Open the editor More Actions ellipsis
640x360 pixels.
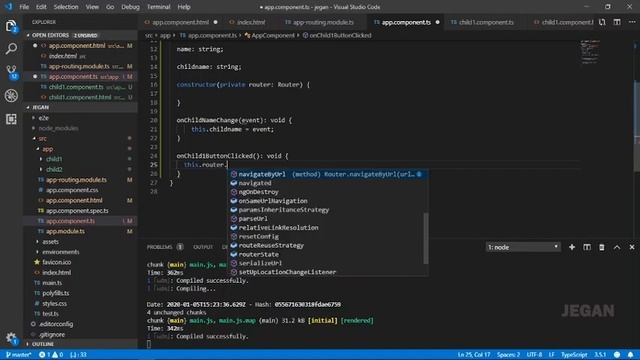point(631,22)
